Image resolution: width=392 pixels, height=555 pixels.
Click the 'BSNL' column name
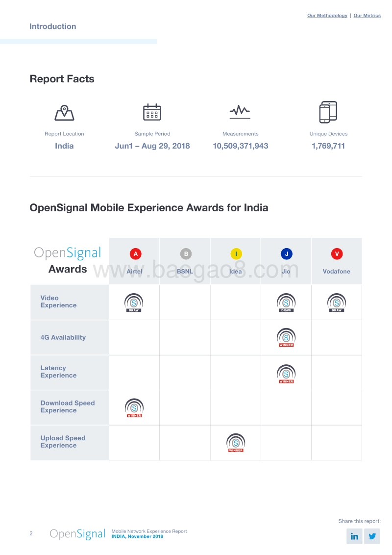click(185, 272)
